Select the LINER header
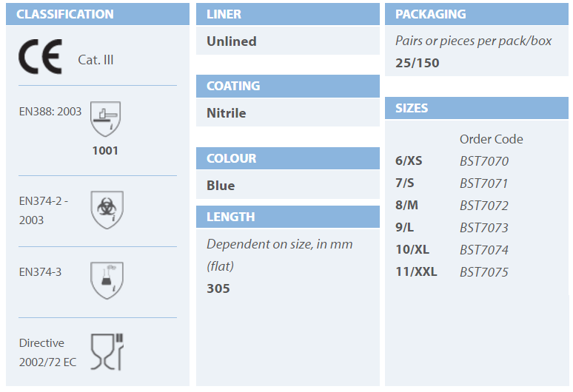Image resolution: width=573 pixels, height=392 pixels. tap(287, 14)
